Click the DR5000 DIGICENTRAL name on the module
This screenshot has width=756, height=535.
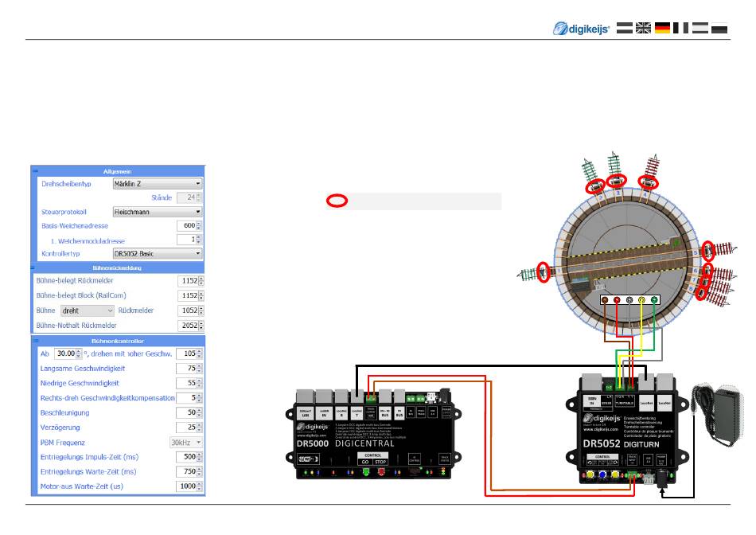[x=345, y=443]
